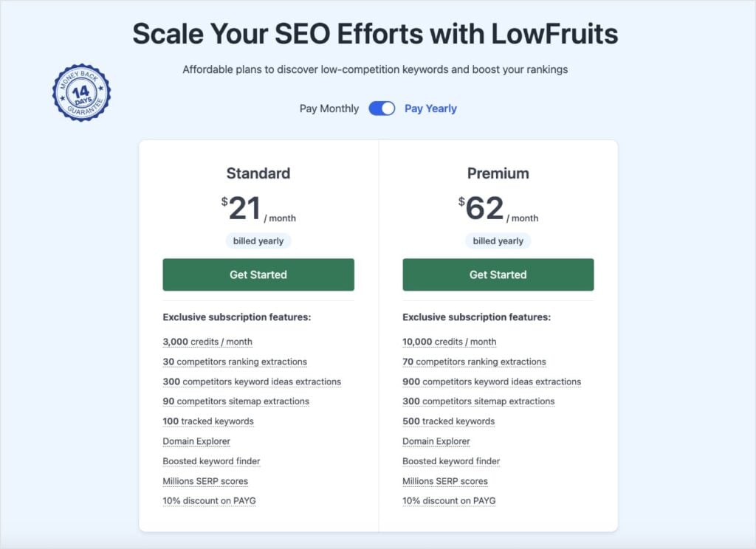
Task: Click Boosted keyword finder under Premium plan
Action: tap(451, 461)
